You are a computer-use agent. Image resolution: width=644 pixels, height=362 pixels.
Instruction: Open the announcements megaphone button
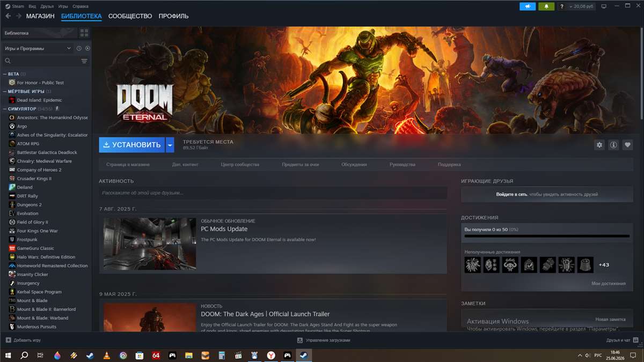[x=528, y=6]
